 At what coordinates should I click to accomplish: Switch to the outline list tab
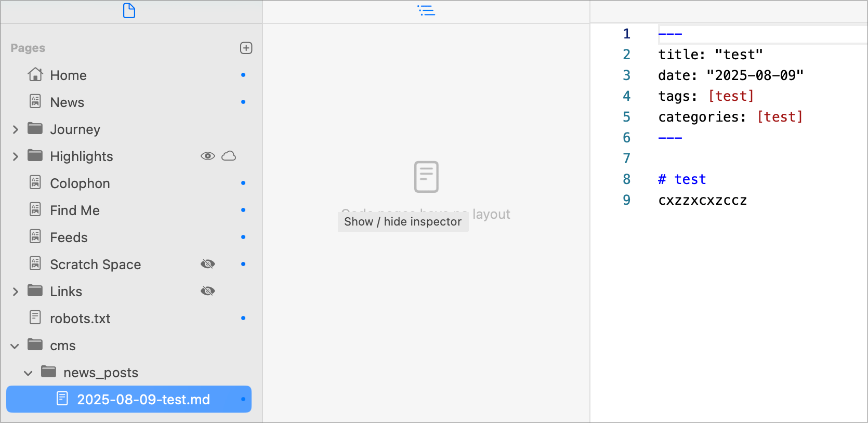point(426,10)
